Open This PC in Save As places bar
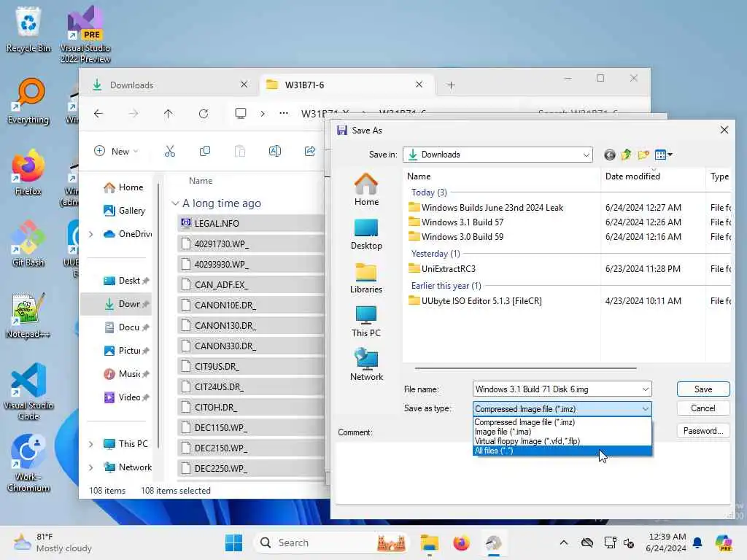Image resolution: width=747 pixels, height=560 pixels. pos(366,322)
